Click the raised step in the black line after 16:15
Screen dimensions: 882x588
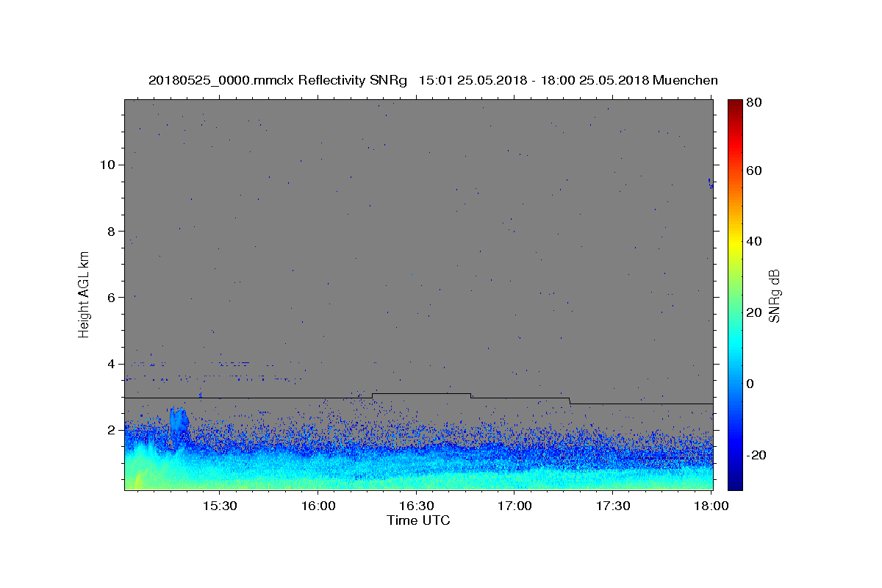pyautogui.click(x=421, y=394)
